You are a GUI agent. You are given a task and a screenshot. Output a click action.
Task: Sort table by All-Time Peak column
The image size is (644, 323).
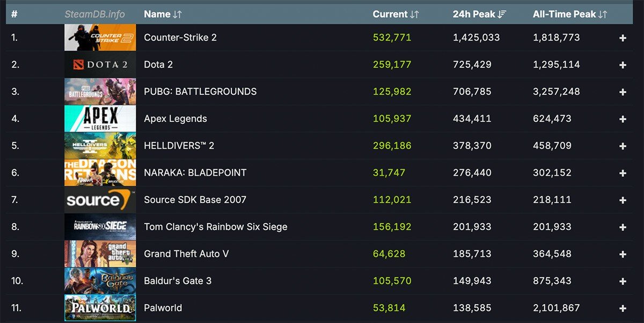coord(570,14)
